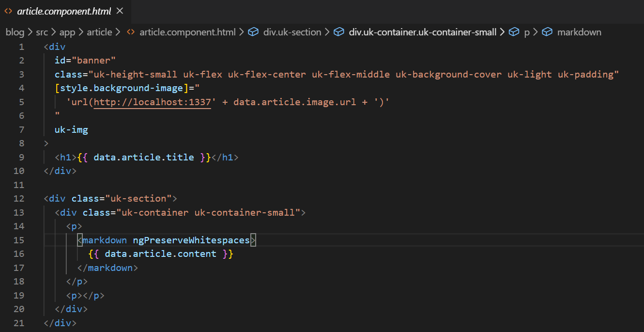Open the blog breadcrumb dropdown
The image size is (644, 332).
[15, 32]
